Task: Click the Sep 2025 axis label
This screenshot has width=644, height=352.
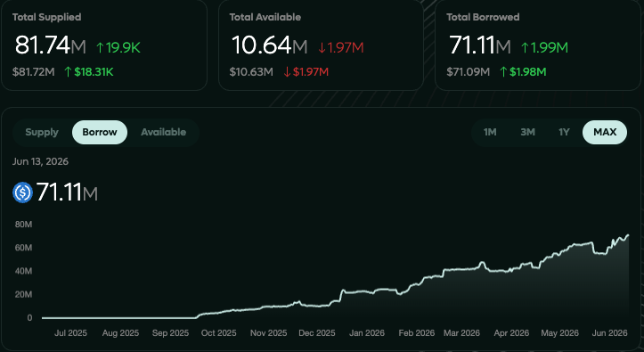Action: click(170, 333)
